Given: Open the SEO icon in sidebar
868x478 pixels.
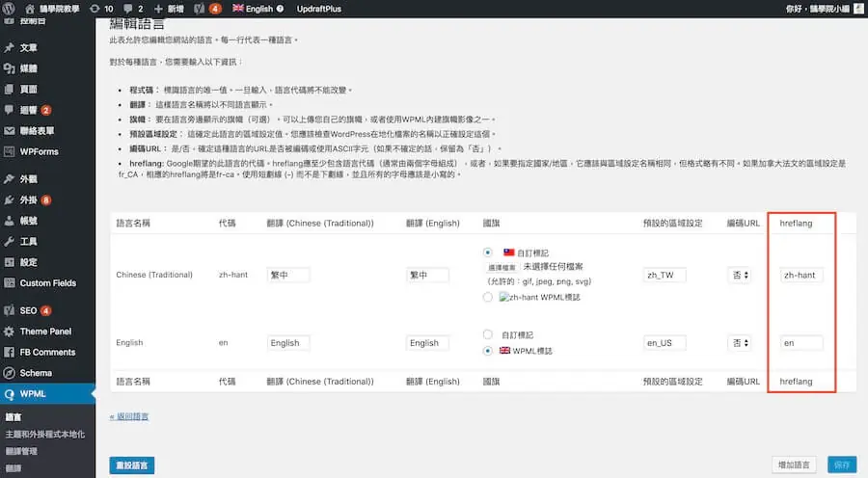Looking at the screenshot, I should tap(9, 310).
